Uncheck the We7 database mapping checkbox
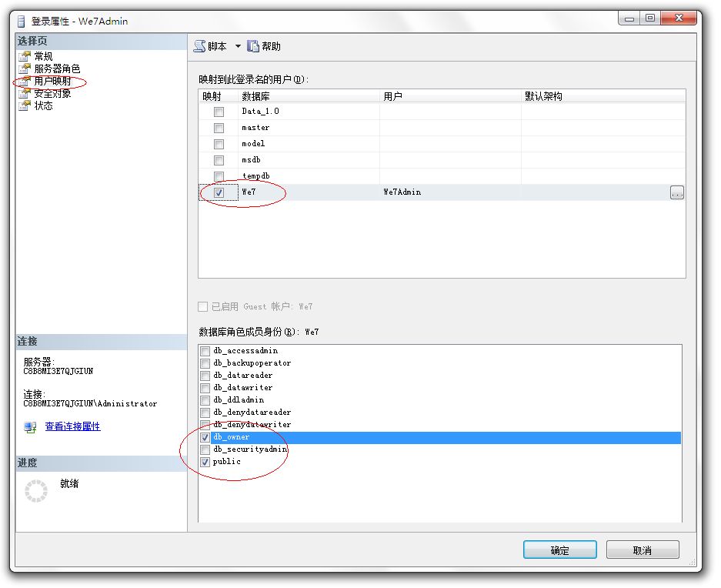Screen dimensions: 721x588 [219, 192]
